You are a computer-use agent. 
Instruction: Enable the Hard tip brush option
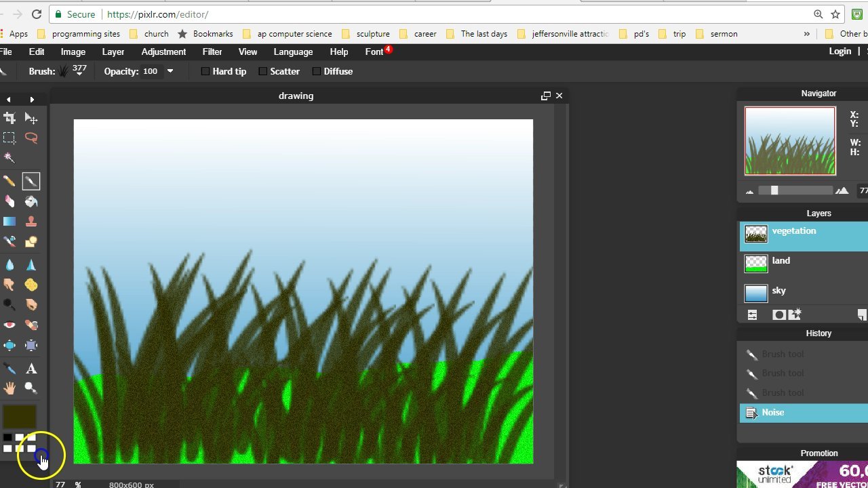click(x=205, y=71)
